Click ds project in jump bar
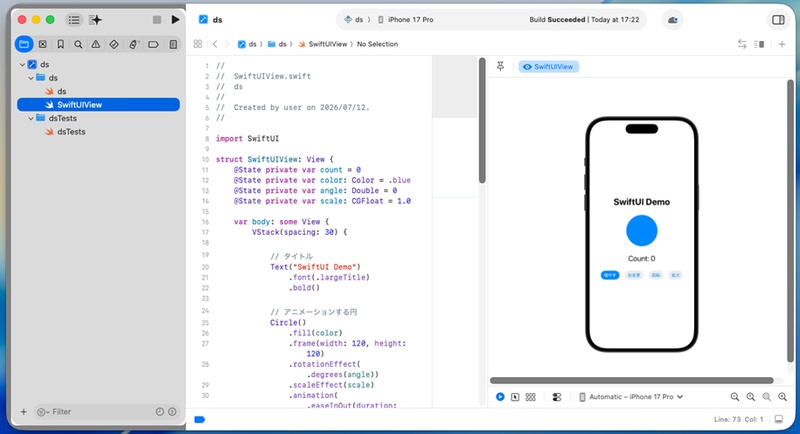This screenshot has width=800, height=434. coord(247,44)
